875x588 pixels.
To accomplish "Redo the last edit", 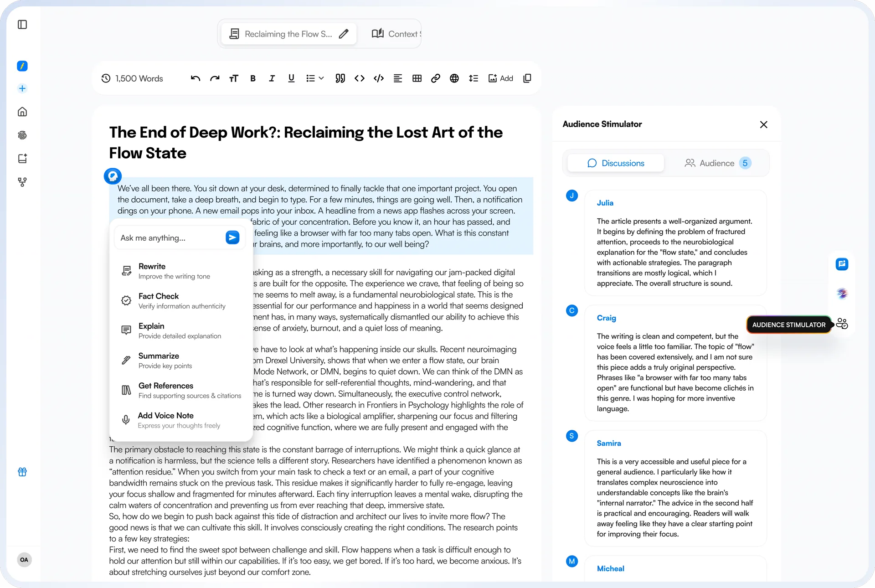I will tap(215, 78).
